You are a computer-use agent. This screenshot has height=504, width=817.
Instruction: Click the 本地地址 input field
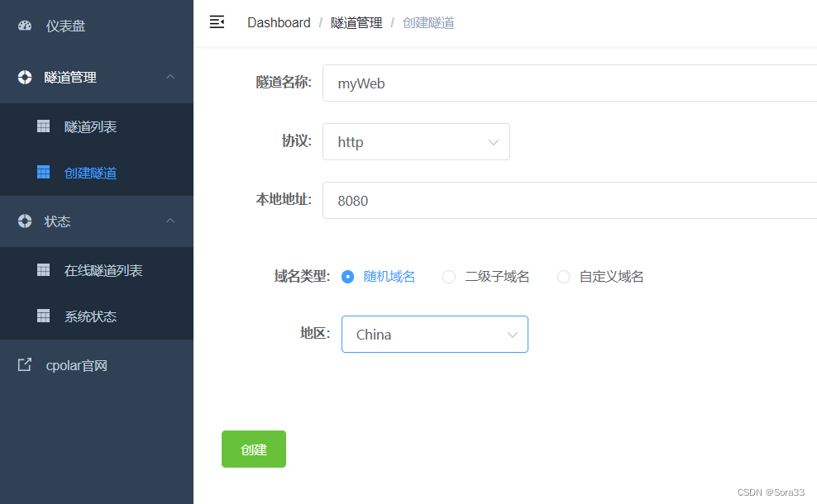click(569, 201)
